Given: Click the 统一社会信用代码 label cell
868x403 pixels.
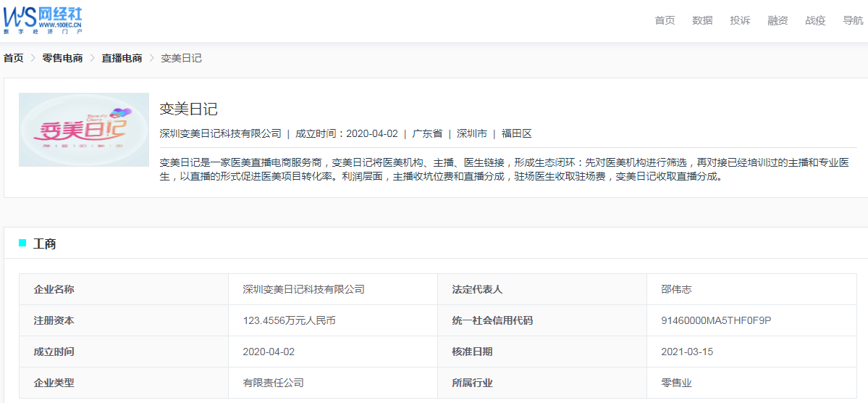Looking at the screenshot, I should (x=542, y=320).
